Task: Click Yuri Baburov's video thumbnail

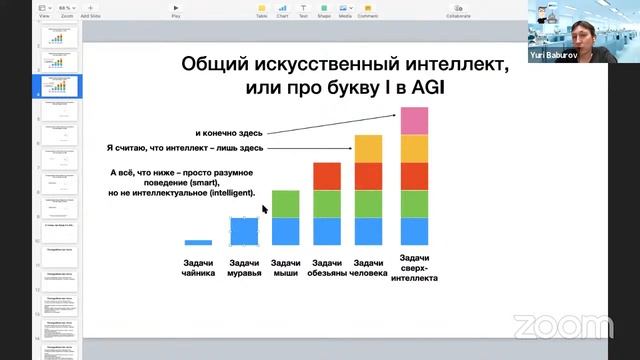Action: pyautogui.click(x=584, y=31)
